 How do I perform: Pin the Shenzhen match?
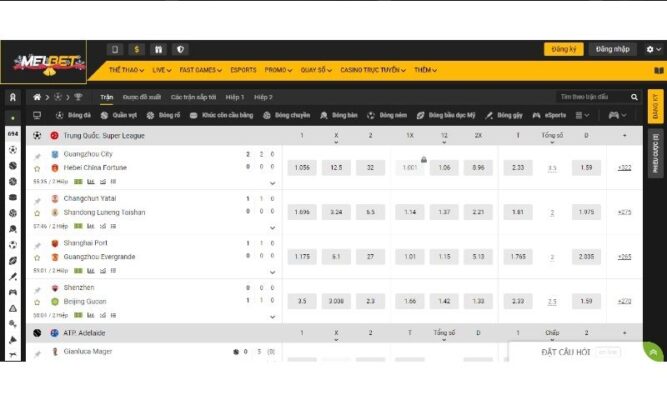pos(37,290)
